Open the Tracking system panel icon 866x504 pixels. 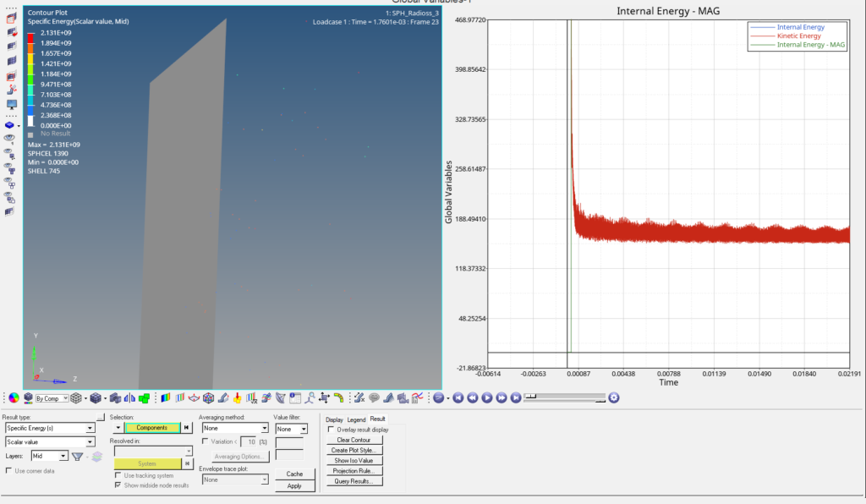[310, 398]
